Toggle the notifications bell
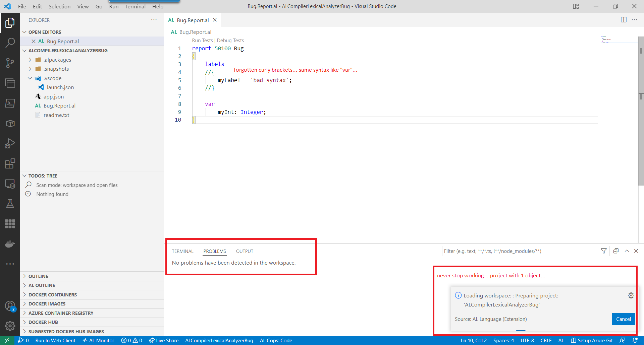Screen dimensions: 644x345 click(x=636, y=340)
